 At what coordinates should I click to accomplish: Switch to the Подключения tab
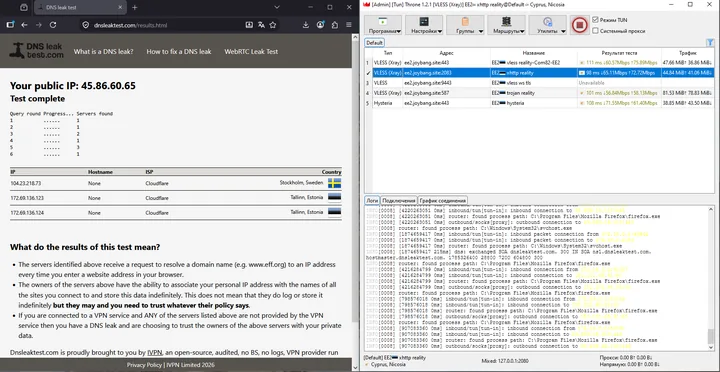pyautogui.click(x=399, y=201)
